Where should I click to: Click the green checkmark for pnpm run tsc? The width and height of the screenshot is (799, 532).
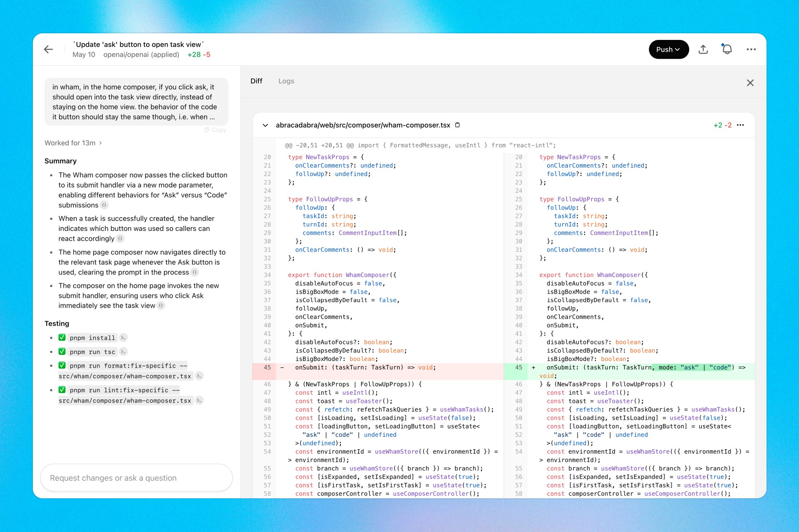coord(62,351)
